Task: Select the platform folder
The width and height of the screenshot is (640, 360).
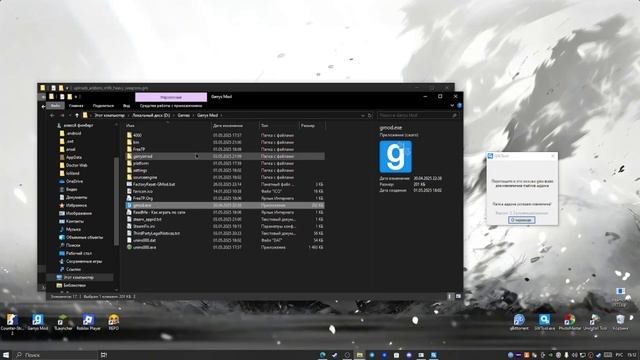Action: (225, 163)
